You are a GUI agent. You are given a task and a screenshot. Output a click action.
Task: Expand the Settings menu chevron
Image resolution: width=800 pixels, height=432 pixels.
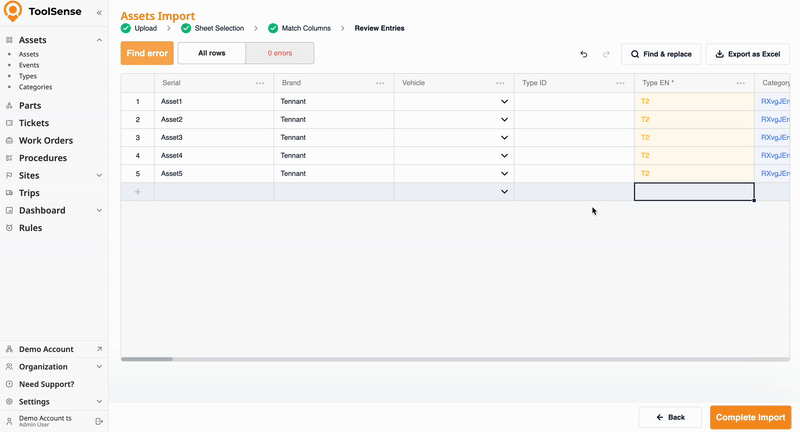point(99,401)
